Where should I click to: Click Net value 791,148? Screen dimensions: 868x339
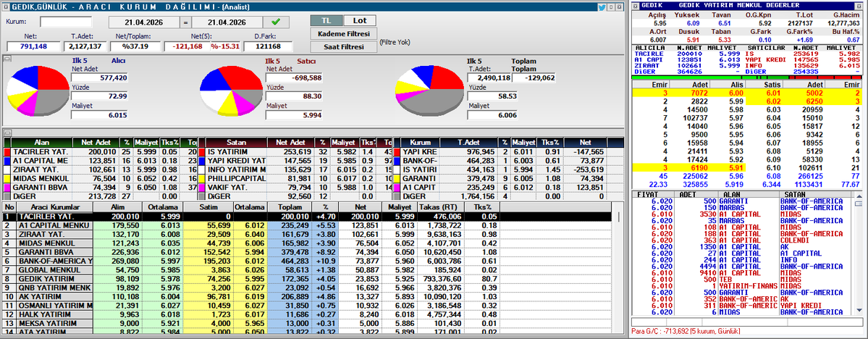[33, 46]
